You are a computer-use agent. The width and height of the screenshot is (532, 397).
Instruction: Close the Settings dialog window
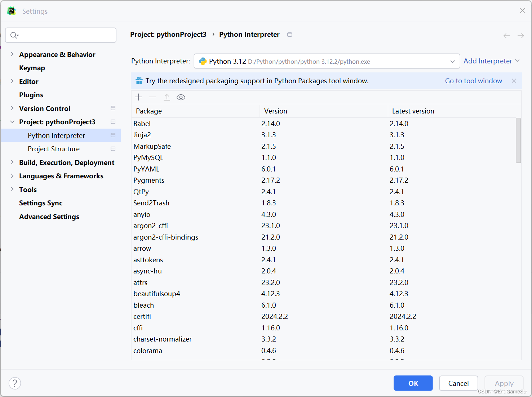tap(522, 11)
